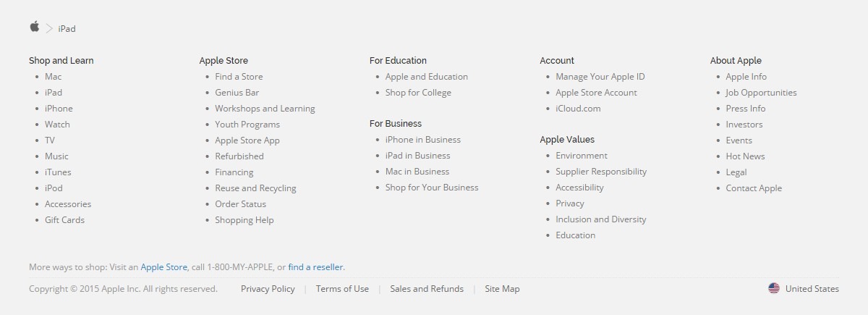This screenshot has width=868, height=315.
Task: Go to the Site Map
Action: [502, 288]
